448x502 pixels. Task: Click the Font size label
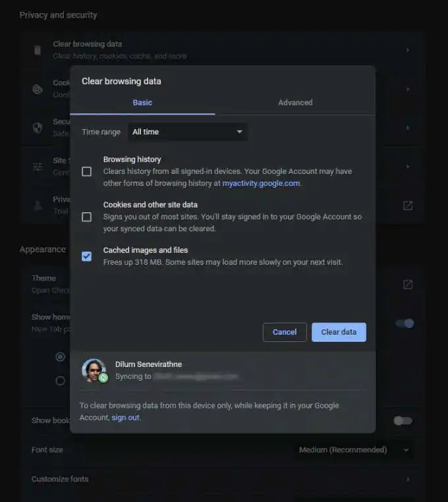47,450
